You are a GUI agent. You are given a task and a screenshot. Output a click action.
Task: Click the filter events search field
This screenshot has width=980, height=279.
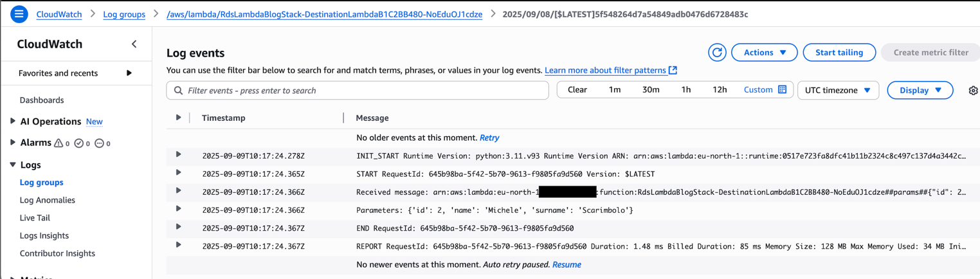point(358,91)
